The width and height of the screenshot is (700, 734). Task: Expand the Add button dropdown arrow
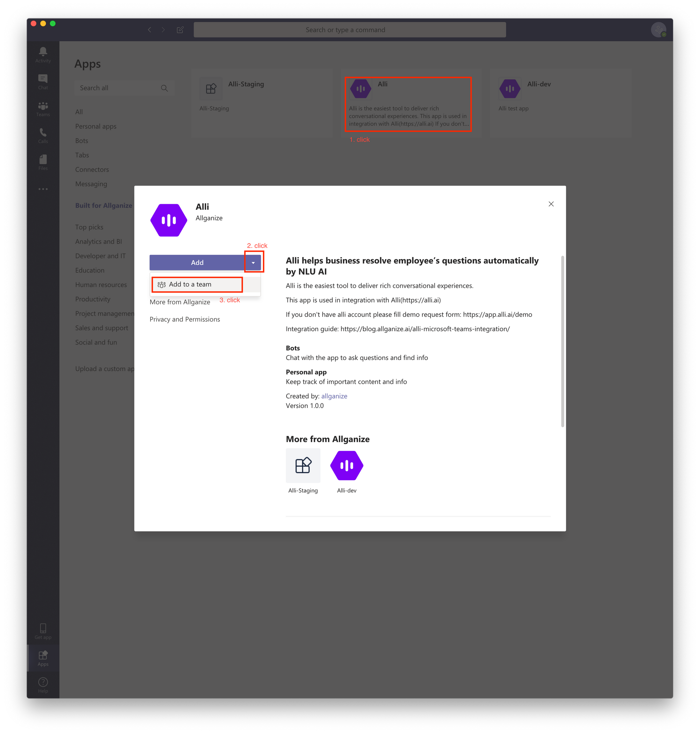point(253,262)
